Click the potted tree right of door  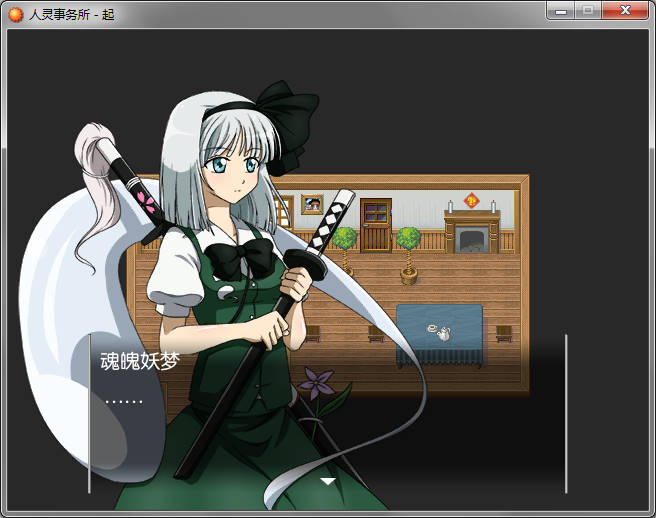[408, 255]
